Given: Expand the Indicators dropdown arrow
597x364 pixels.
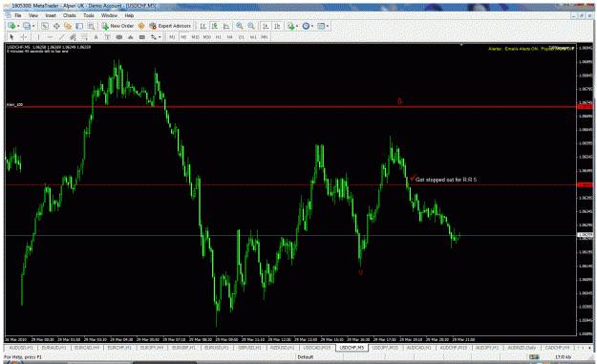Looking at the screenshot, I should [297, 26].
